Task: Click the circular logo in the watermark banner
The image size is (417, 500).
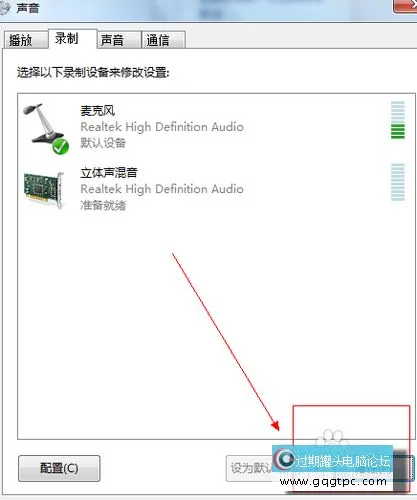Action: click(x=284, y=459)
